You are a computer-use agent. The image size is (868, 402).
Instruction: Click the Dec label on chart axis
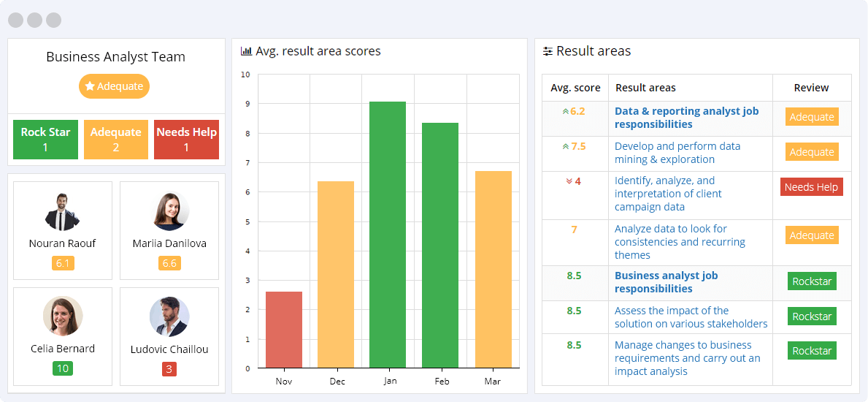[x=336, y=382]
